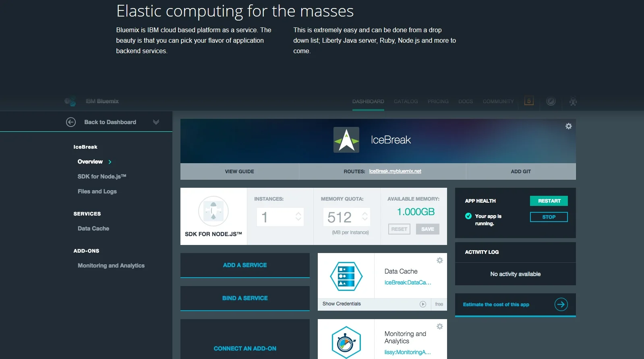The image size is (644, 359).
Task: Click the ACTIVITY LOG heading
Action: (x=482, y=252)
